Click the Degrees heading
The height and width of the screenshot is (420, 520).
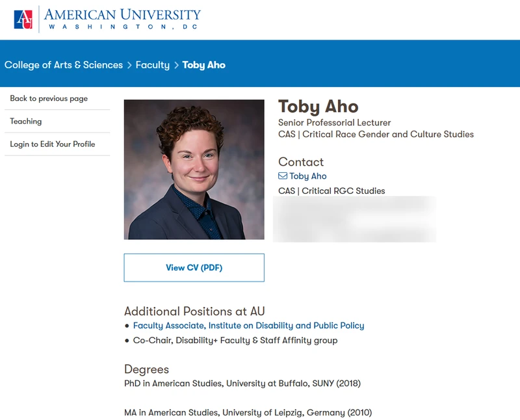coord(147,369)
